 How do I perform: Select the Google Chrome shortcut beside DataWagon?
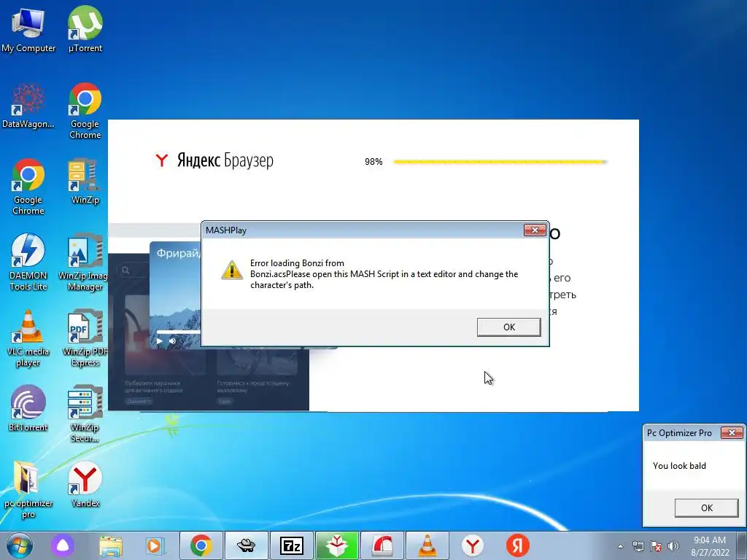[x=85, y=111]
